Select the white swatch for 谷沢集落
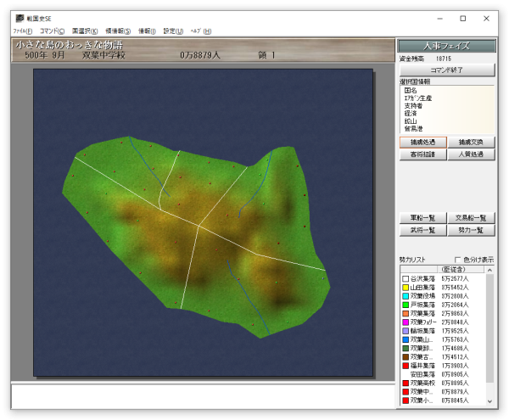Image resolution: width=509 pixels, height=420 pixels. [404, 279]
